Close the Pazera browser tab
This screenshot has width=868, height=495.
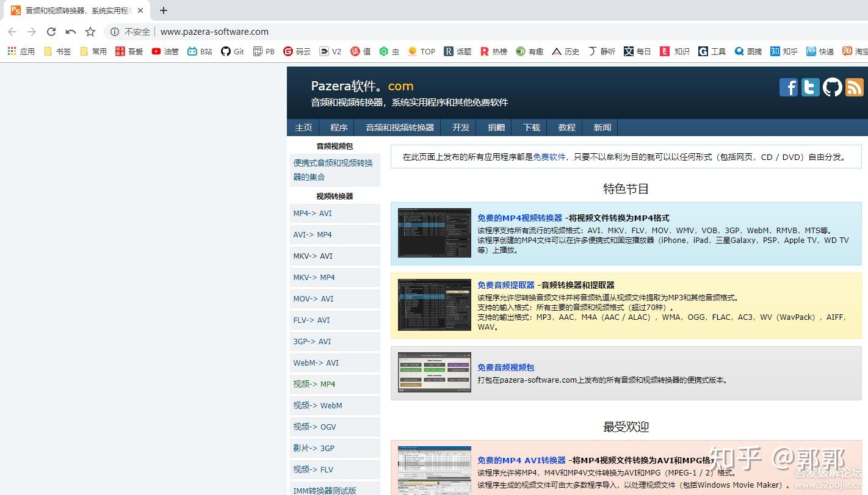pyautogui.click(x=140, y=10)
